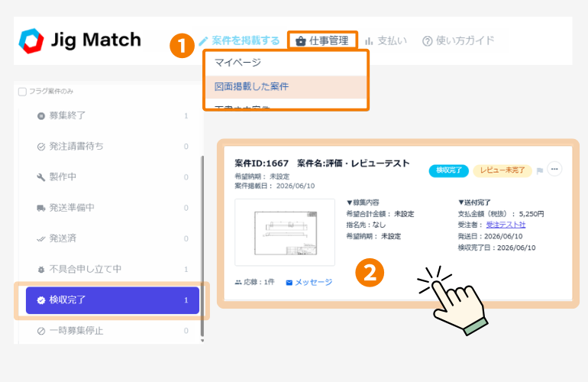Click the envelope icon beside メッセージ
The height and width of the screenshot is (382, 588).
coord(289,283)
